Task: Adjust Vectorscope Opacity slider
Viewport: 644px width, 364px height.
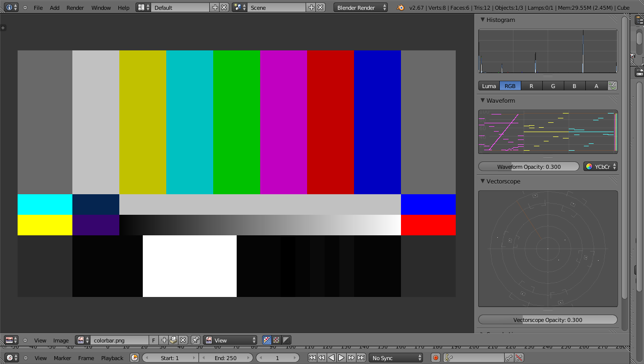Action: (548, 319)
